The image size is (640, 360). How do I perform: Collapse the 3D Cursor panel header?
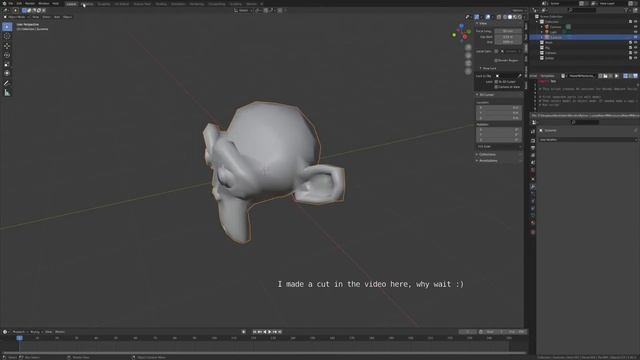pyautogui.click(x=486, y=95)
